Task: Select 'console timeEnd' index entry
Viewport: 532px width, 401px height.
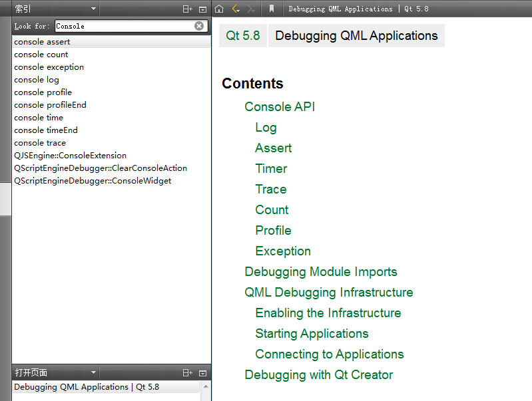Action: coord(111,130)
